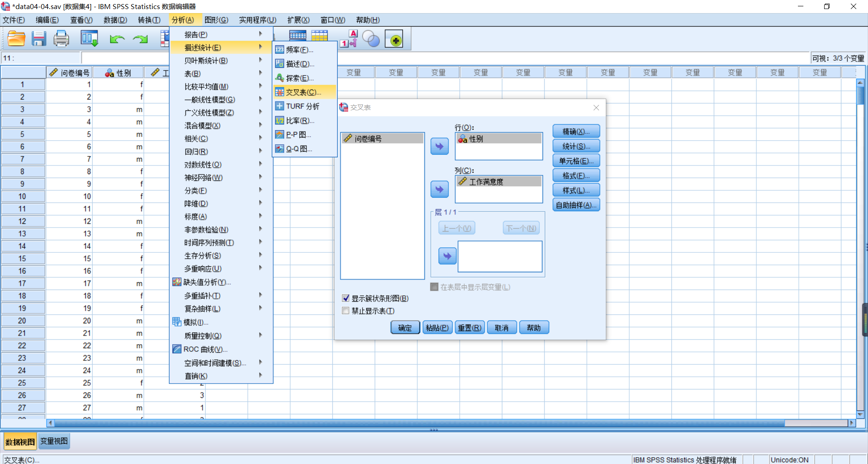Open 文件(F) menu

click(x=14, y=20)
